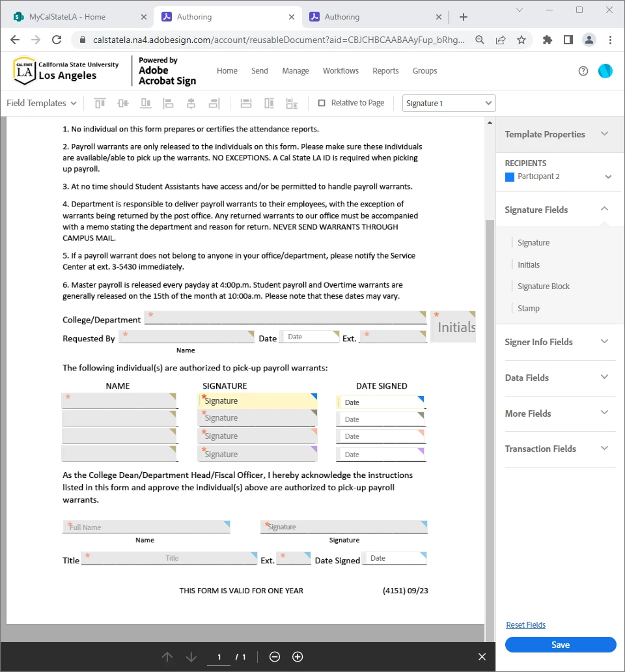The width and height of the screenshot is (625, 672).
Task: Click the Full Name field
Action: [x=146, y=527]
